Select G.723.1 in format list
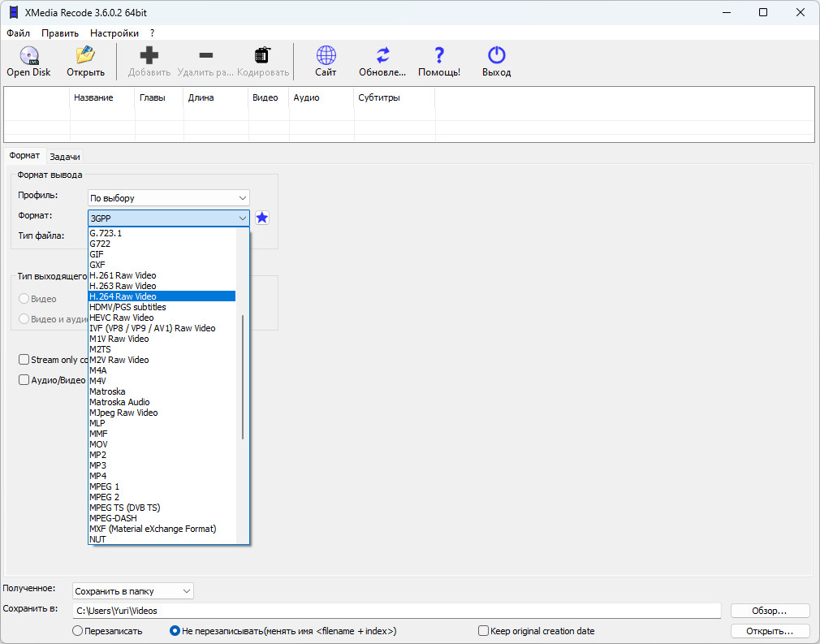This screenshot has height=644, width=820. click(x=162, y=233)
